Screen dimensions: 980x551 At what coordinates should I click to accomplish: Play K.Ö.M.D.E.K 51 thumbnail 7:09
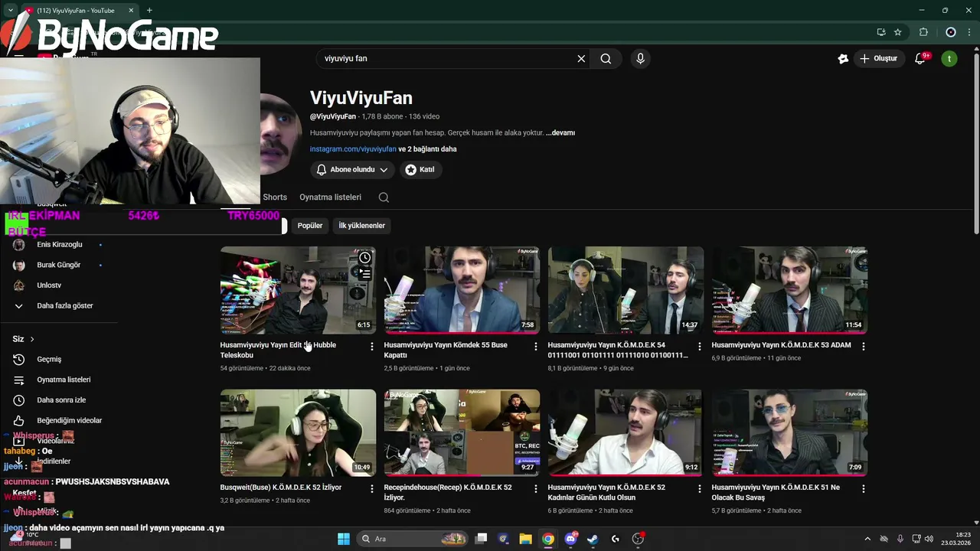tap(789, 432)
